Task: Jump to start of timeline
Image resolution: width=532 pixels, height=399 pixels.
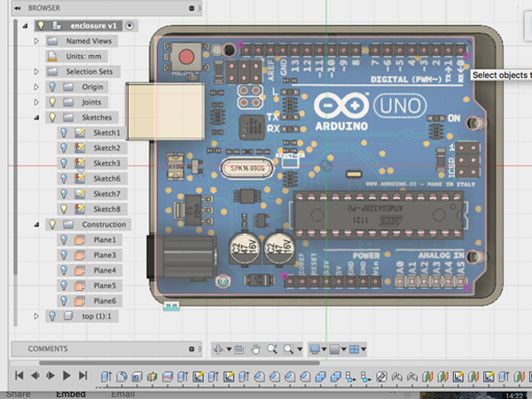Action: click(19, 376)
